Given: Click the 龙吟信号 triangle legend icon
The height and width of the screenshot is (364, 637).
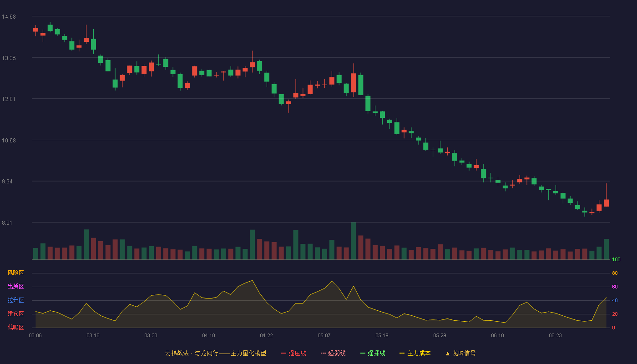Looking at the screenshot, I should click(x=448, y=354).
